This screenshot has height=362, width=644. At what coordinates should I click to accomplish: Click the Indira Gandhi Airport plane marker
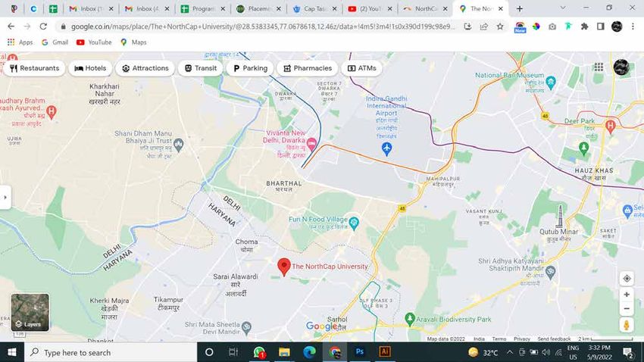(386, 148)
